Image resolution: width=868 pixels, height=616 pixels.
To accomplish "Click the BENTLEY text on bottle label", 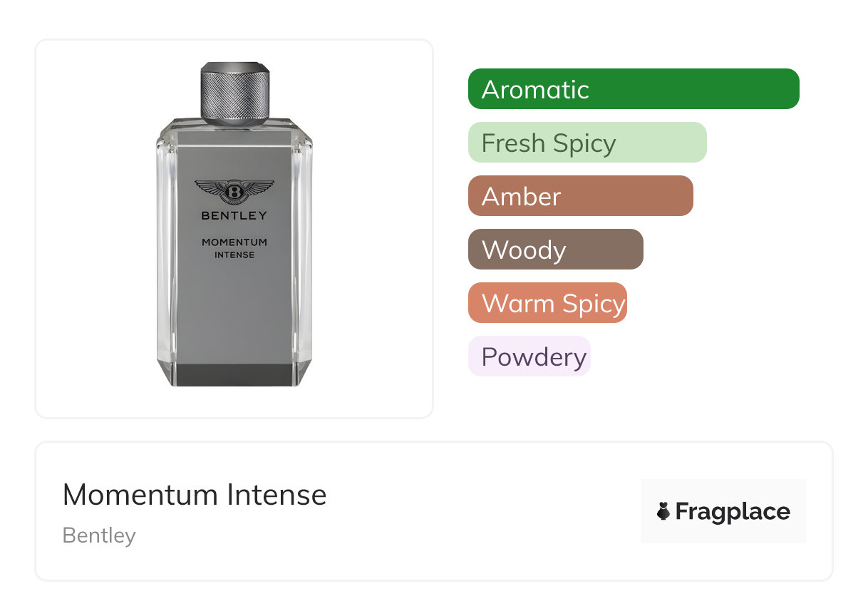I will click(234, 215).
